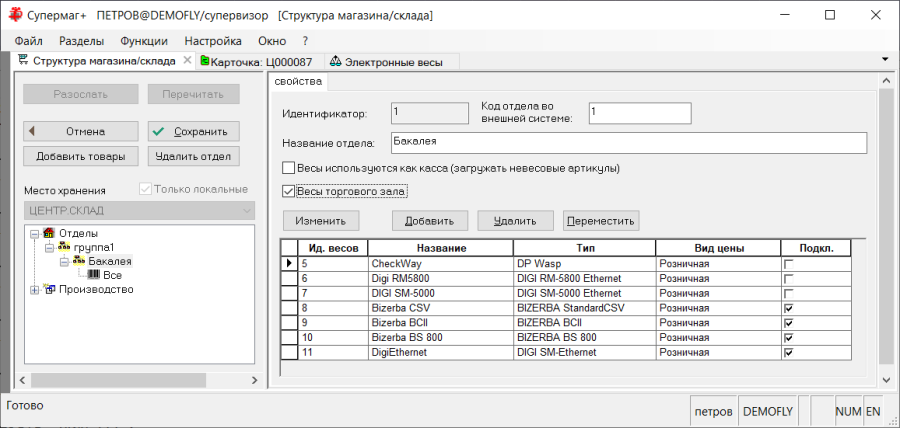Click Код отдела во внешней системе field

[x=639, y=113]
